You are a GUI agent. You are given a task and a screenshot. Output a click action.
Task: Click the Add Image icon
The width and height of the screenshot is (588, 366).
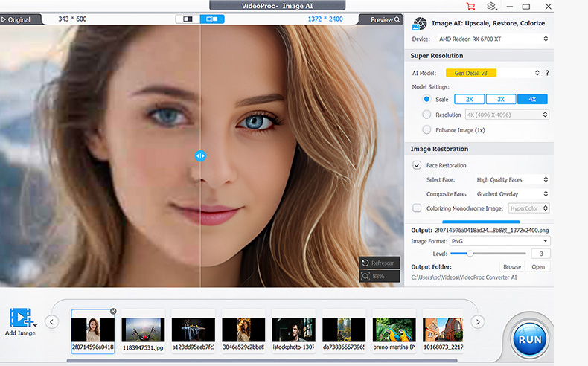20,318
